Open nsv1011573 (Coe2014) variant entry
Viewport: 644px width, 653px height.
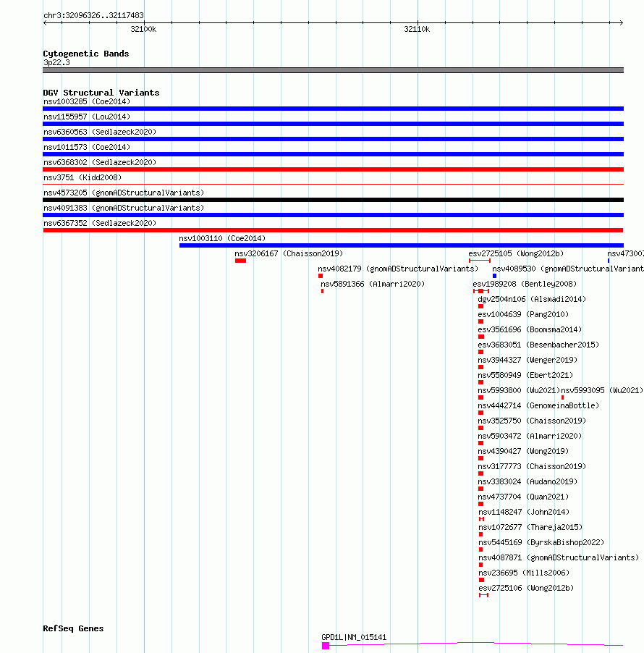87,147
